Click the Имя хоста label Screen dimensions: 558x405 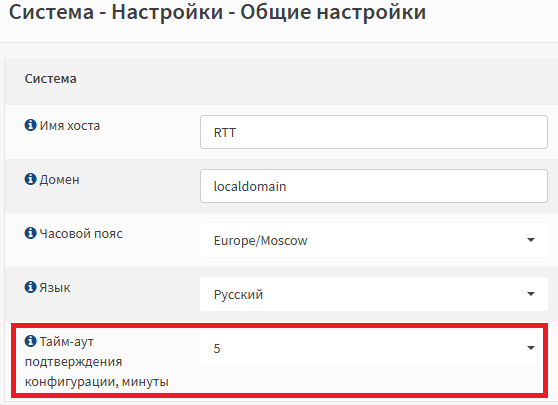point(70,126)
